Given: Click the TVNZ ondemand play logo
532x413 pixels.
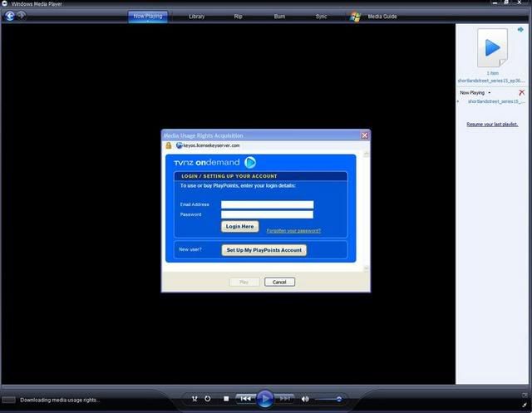Looking at the screenshot, I should tap(250, 162).
